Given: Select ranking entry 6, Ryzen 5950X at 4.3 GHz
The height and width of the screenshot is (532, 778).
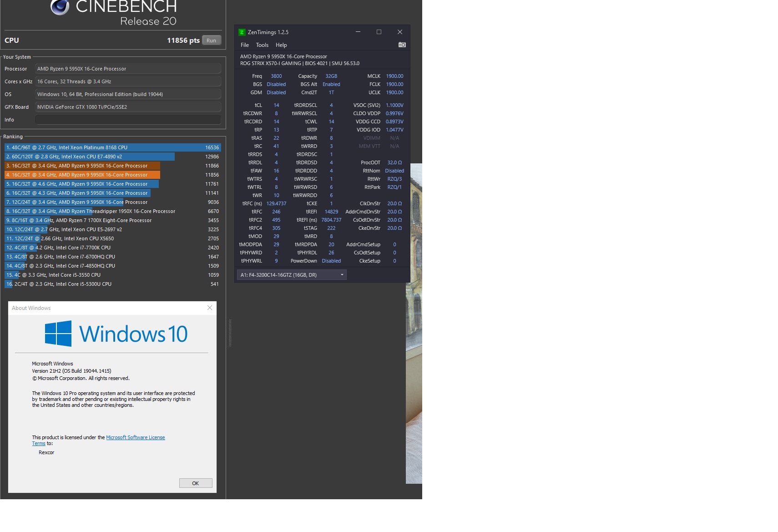Looking at the screenshot, I should tap(113, 193).
